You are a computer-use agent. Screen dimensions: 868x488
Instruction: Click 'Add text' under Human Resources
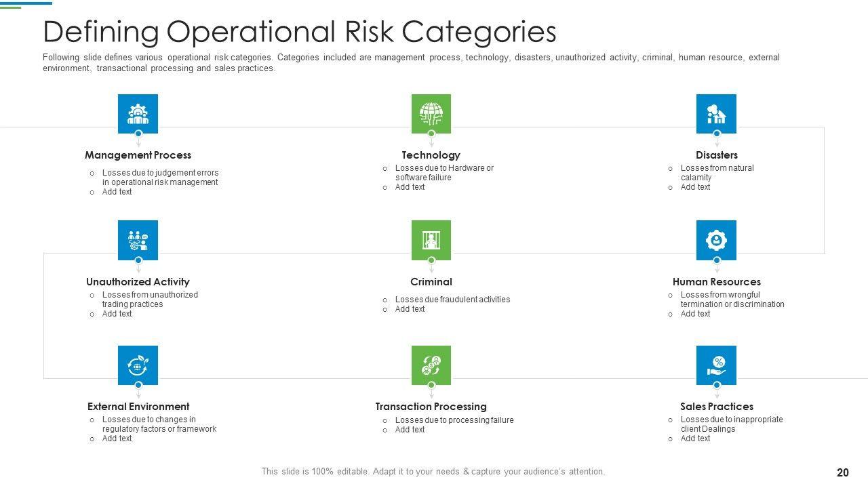tap(695, 314)
